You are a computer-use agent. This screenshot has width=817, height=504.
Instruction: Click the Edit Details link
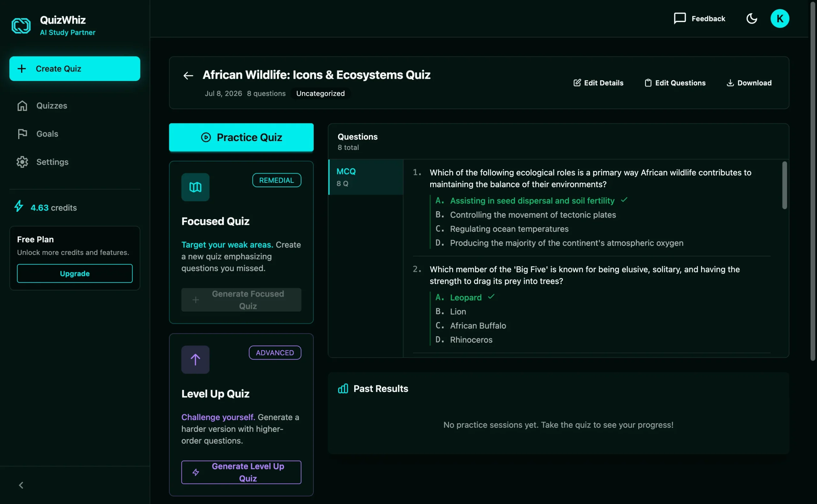tap(598, 83)
